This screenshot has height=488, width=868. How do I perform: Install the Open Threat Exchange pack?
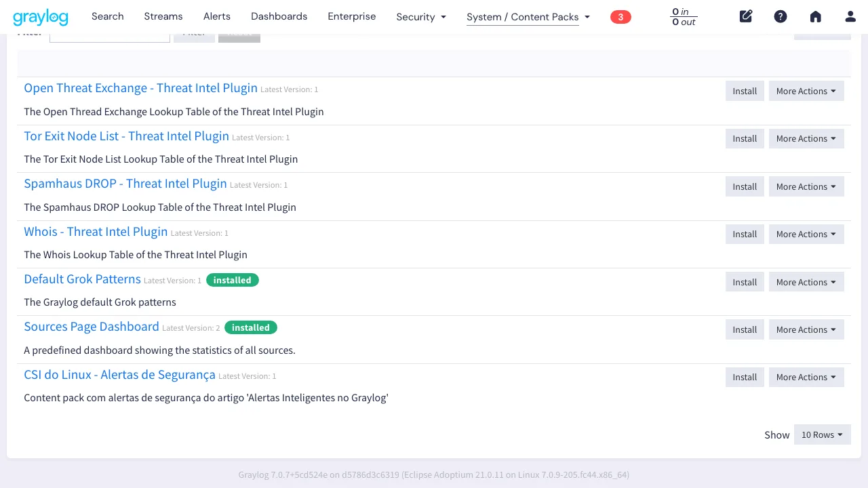click(745, 91)
